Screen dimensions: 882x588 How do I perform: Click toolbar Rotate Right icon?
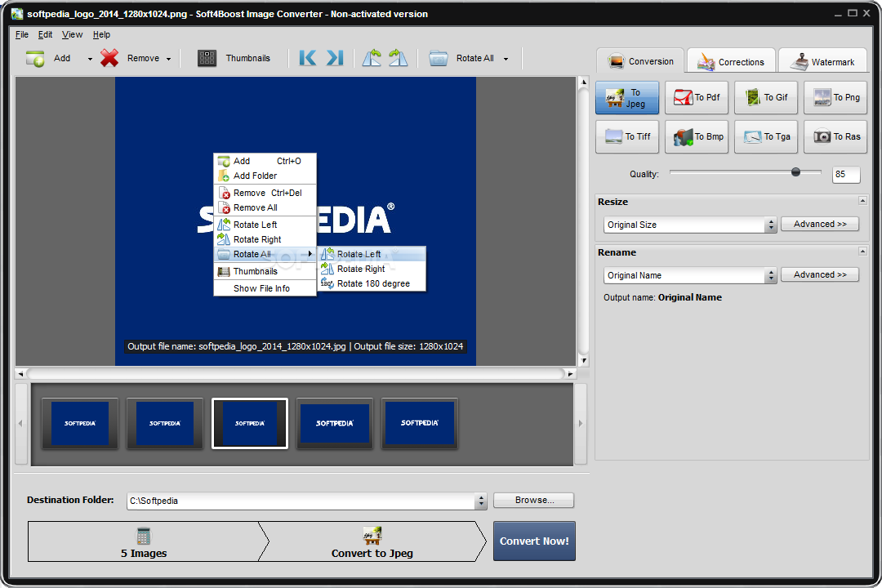[399, 58]
